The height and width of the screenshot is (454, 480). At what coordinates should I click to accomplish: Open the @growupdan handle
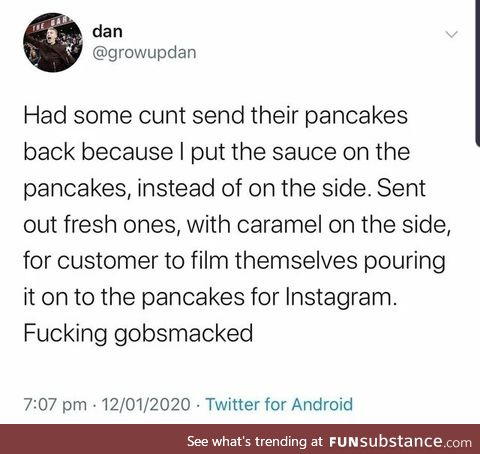click(x=144, y=53)
